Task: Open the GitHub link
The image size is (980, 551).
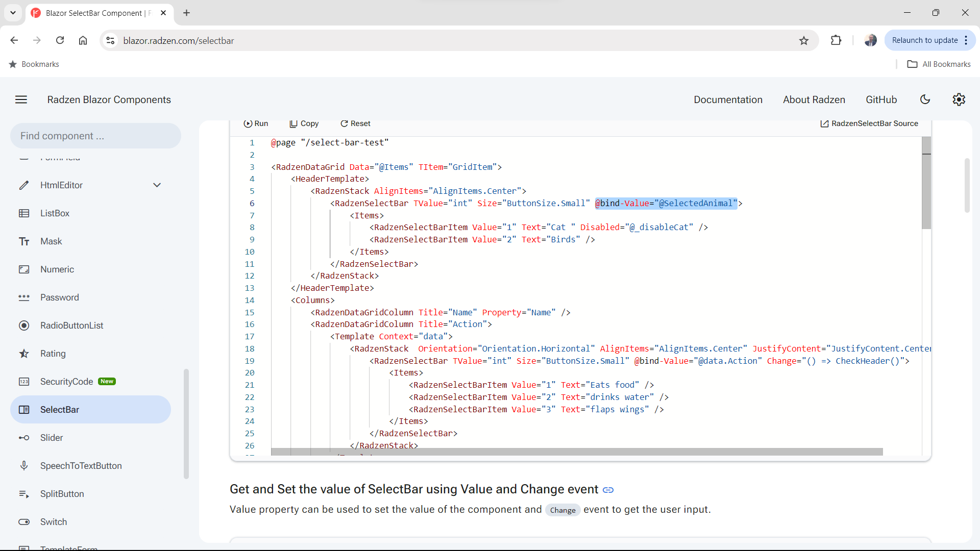Action: 881,99
